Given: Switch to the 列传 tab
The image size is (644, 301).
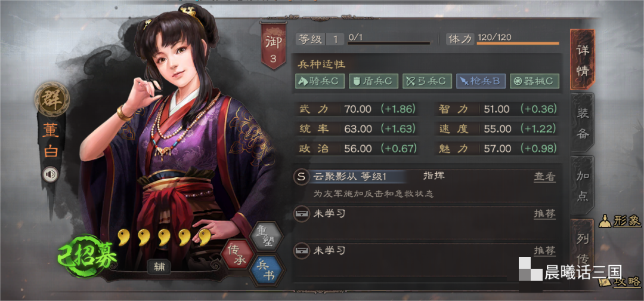Looking at the screenshot, I should 583,249.
